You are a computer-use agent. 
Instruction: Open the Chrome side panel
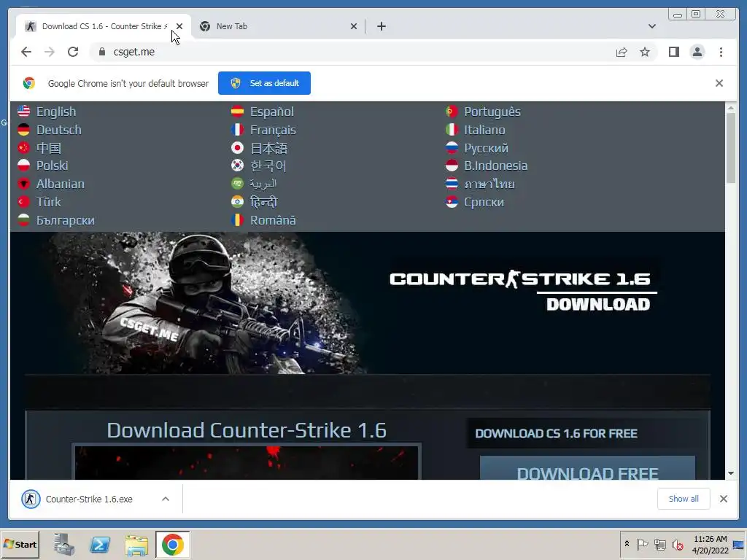(x=673, y=52)
